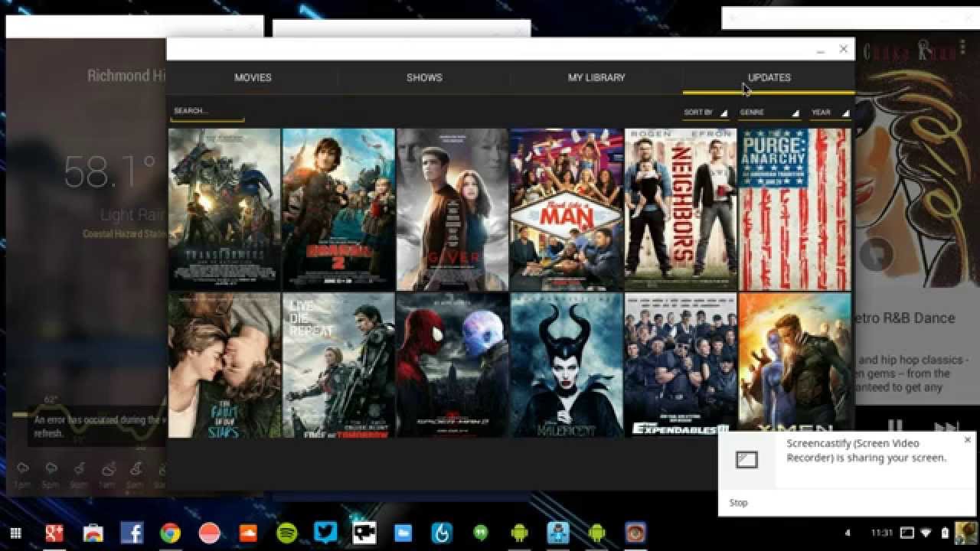Open SoundCloud from the shelf
This screenshot has width=980, height=551.
[x=248, y=533]
